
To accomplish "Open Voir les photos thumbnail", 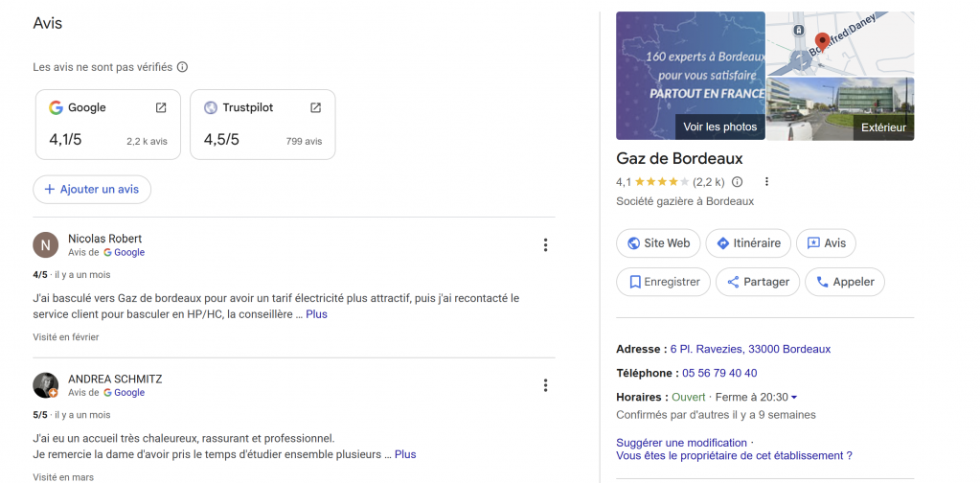I will [691, 76].
